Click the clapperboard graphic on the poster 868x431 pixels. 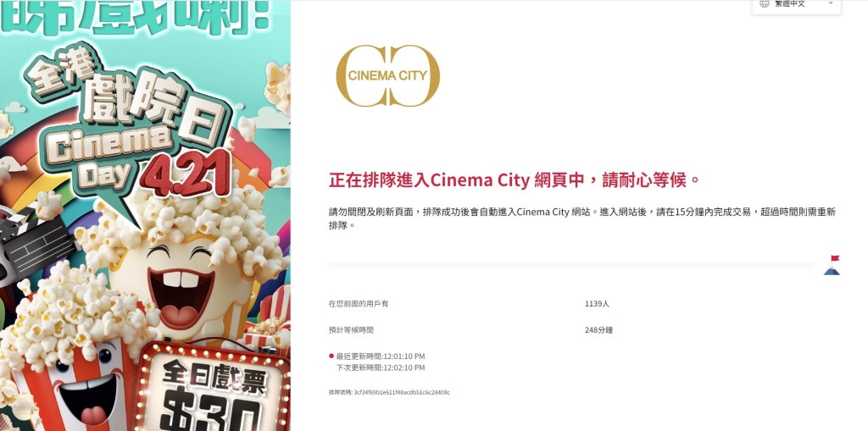click(33, 243)
